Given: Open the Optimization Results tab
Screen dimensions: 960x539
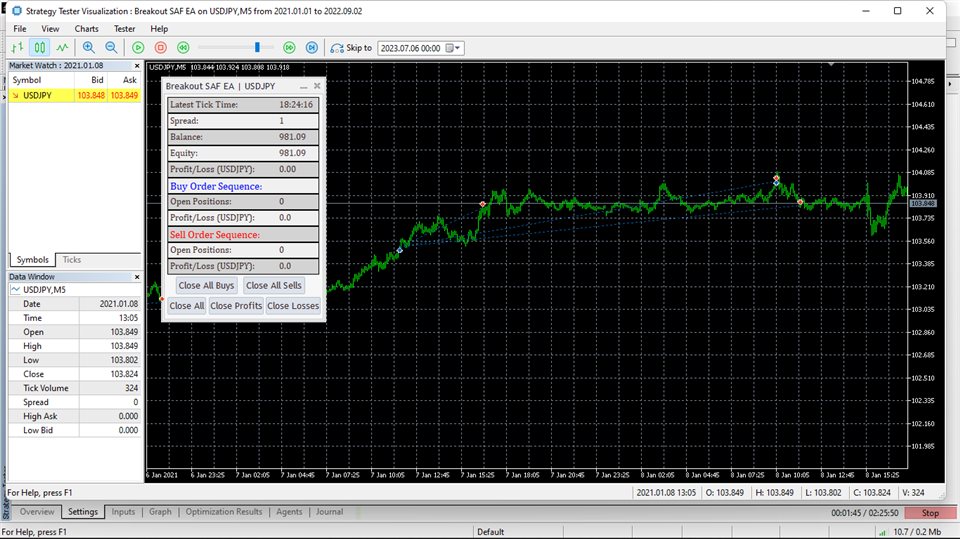Looking at the screenshot, I should [x=223, y=511].
